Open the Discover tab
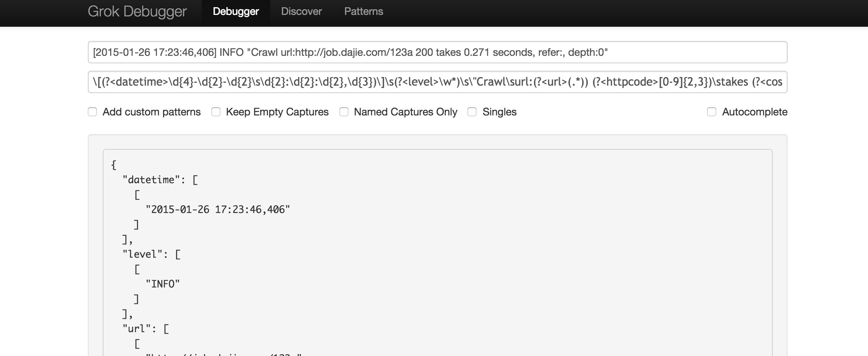Viewport: 868px width, 356px height. coord(301,12)
